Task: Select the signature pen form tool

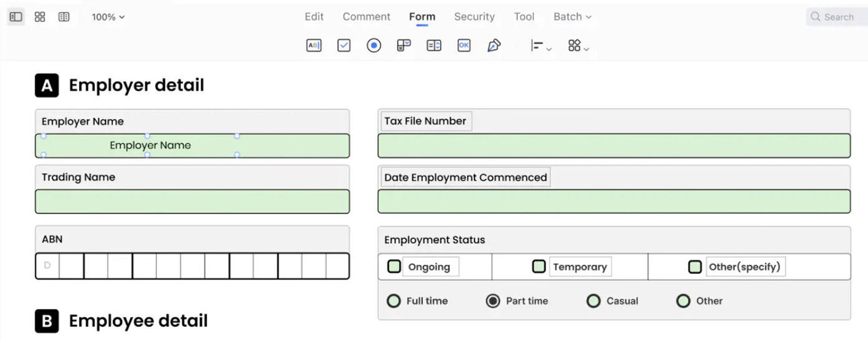Action: (x=494, y=45)
